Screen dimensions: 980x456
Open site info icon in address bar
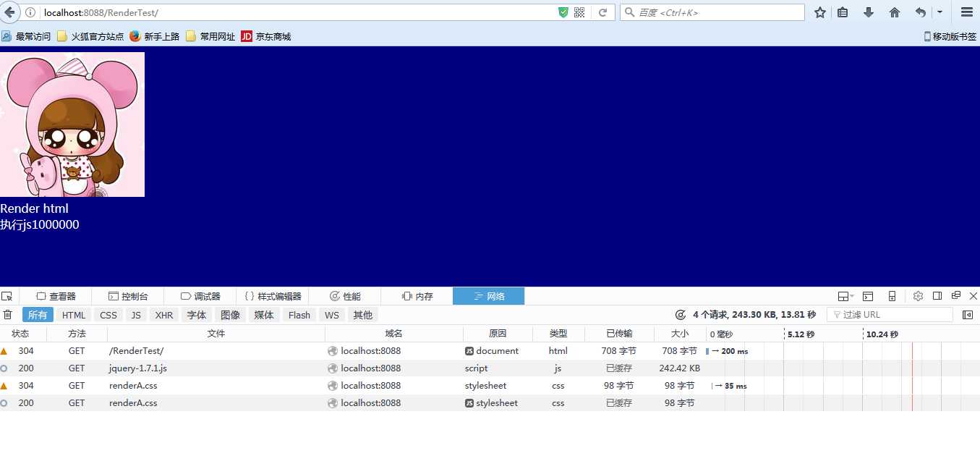pyautogui.click(x=30, y=12)
